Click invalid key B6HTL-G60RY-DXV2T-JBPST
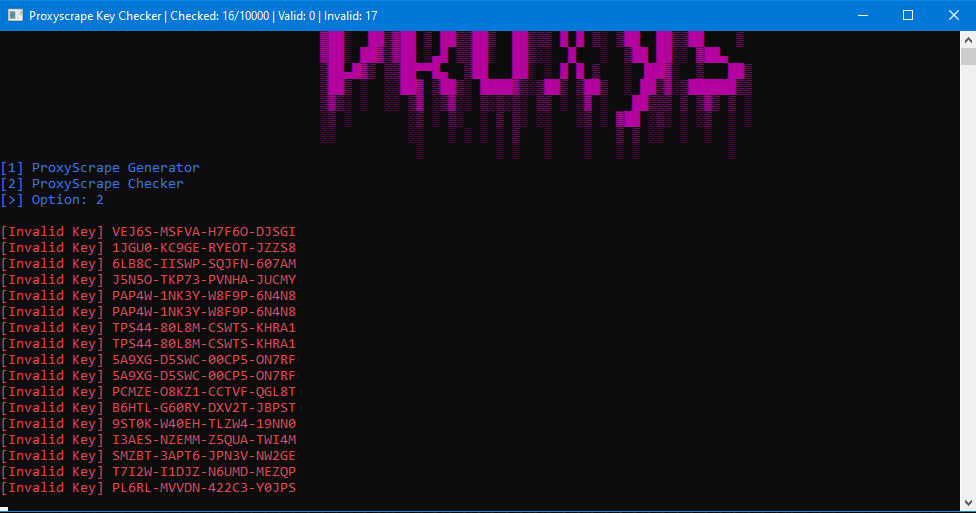Screen dimensions: 976x513 click(204, 408)
